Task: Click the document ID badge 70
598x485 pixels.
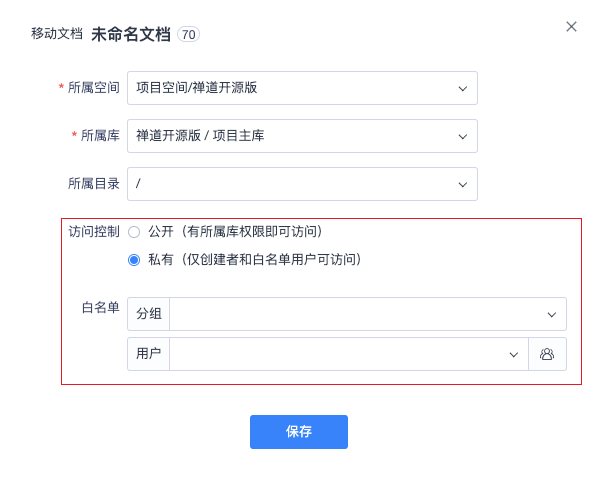Action: pos(188,35)
